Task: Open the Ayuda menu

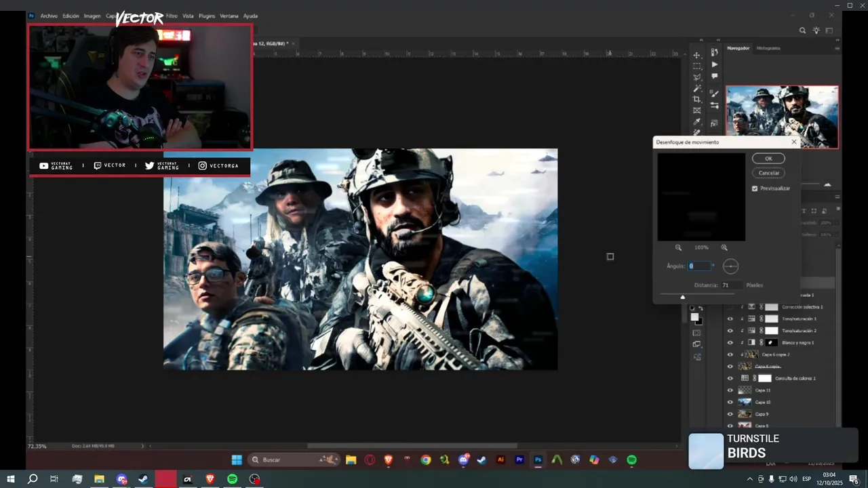Action: pos(250,16)
